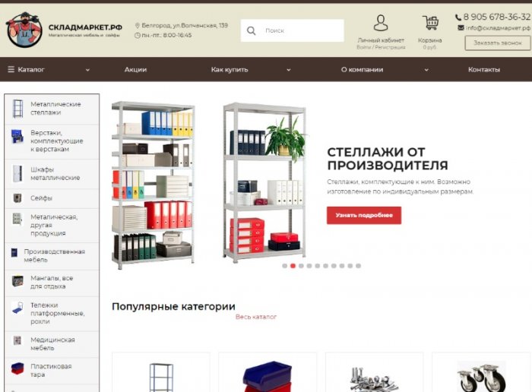Open the Акции menu item

pos(135,70)
